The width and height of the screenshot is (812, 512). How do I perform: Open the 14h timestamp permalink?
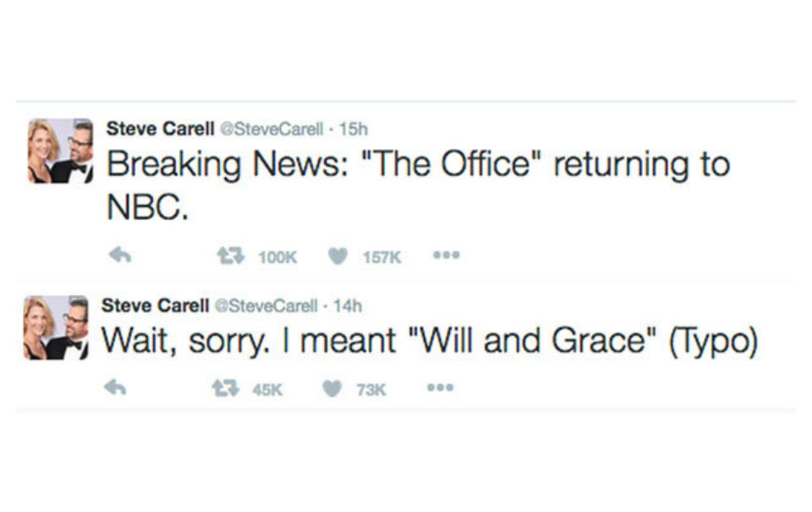(x=348, y=306)
